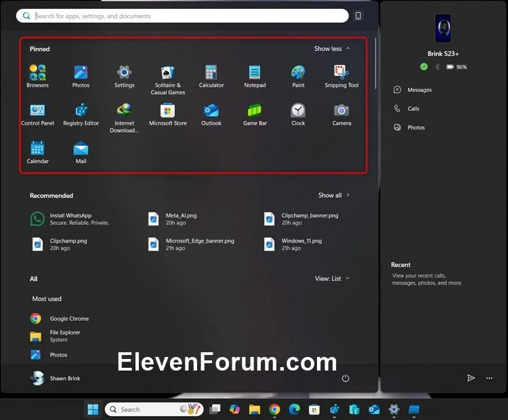Viewport: 508px width, 420px height.
Task: Click the phone connected green check icon
Action: pyautogui.click(x=424, y=67)
